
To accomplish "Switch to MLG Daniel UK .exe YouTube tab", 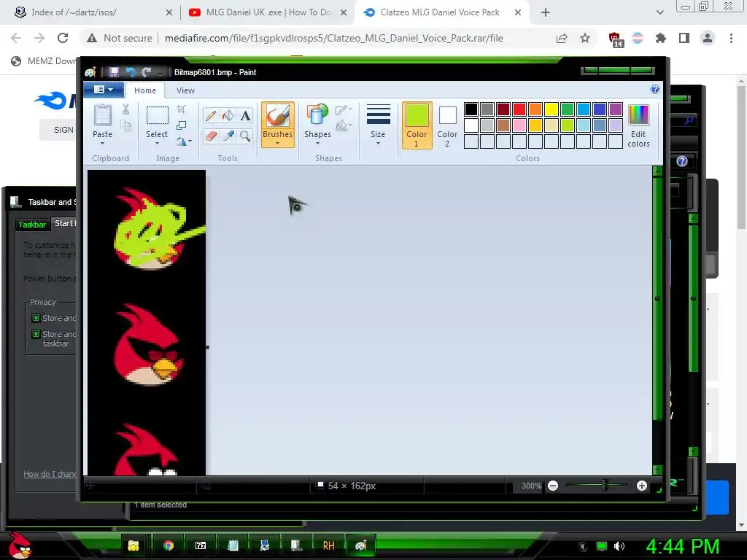I will pos(268,12).
